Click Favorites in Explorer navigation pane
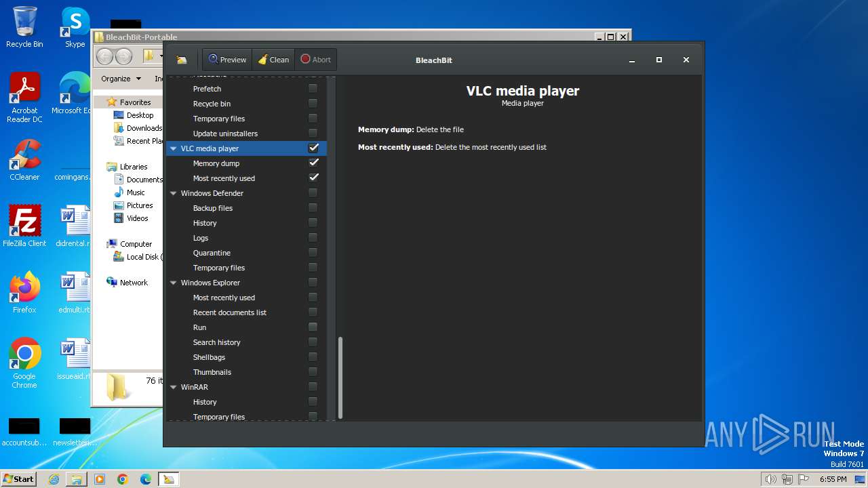Image resolution: width=868 pixels, height=488 pixels. 129,102
